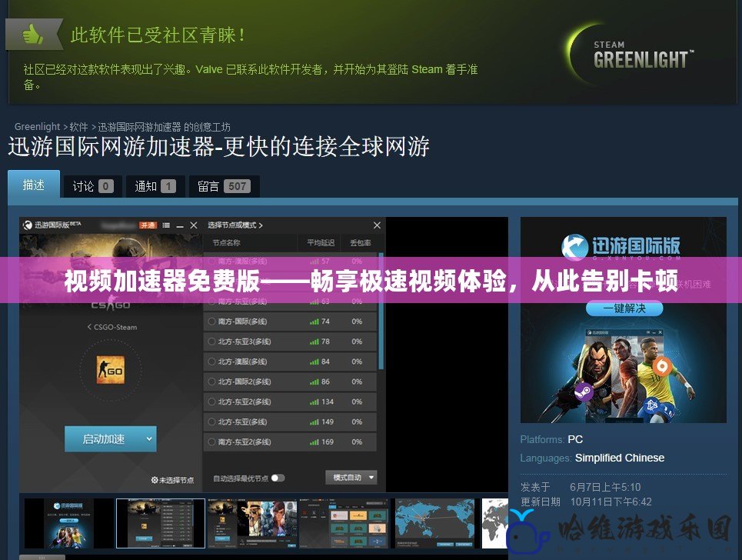This screenshot has height=560, width=742.
Task: Expand the 选择节点或模式 > header
Action: coord(235,225)
